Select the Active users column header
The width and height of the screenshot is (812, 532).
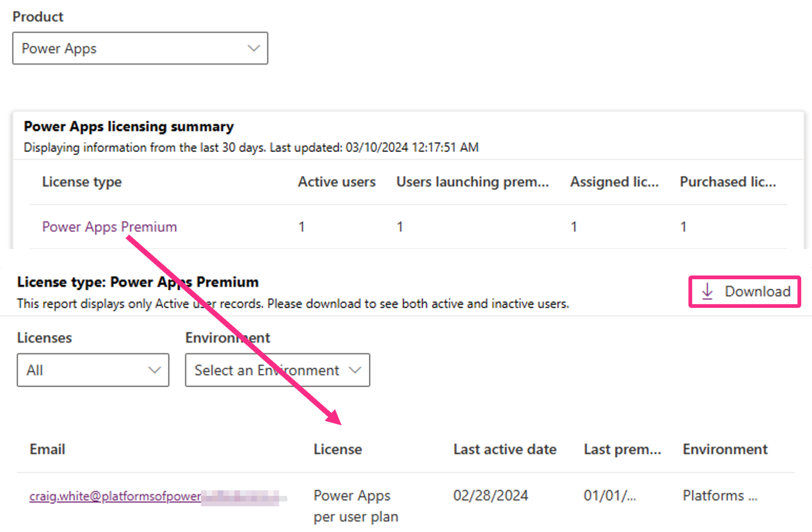[x=336, y=182]
